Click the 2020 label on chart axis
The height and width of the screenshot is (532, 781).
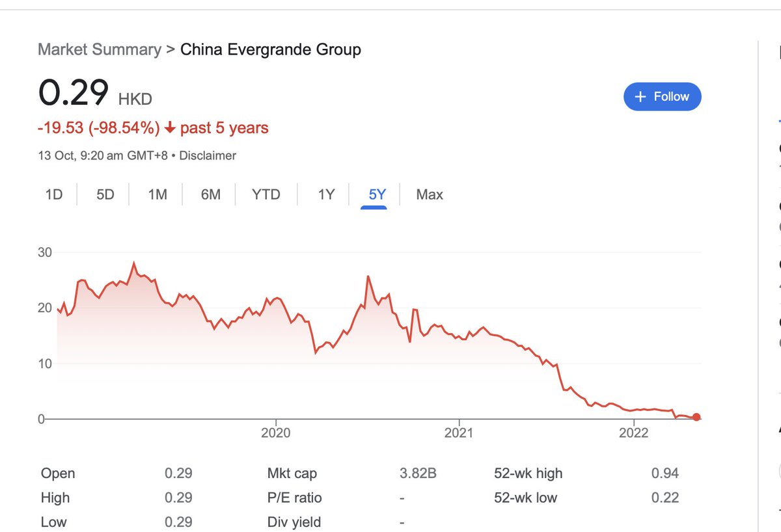coord(276,433)
